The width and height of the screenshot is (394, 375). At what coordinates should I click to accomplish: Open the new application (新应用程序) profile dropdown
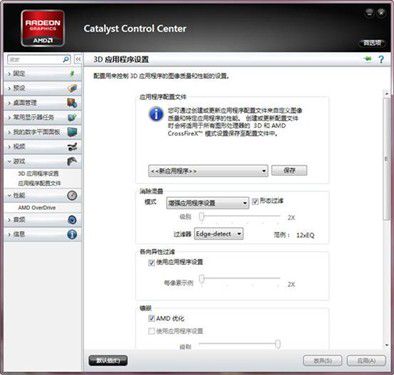(208, 171)
